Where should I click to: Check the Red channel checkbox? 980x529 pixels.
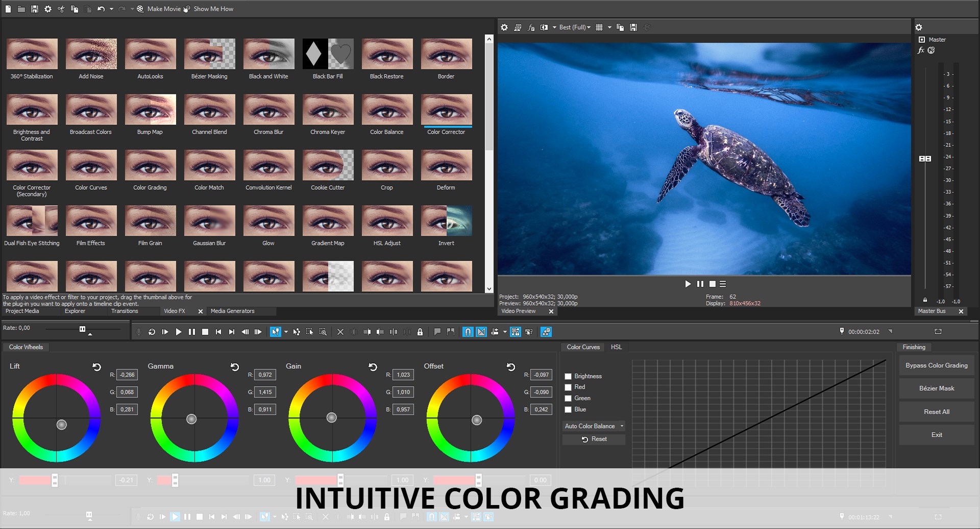point(568,387)
